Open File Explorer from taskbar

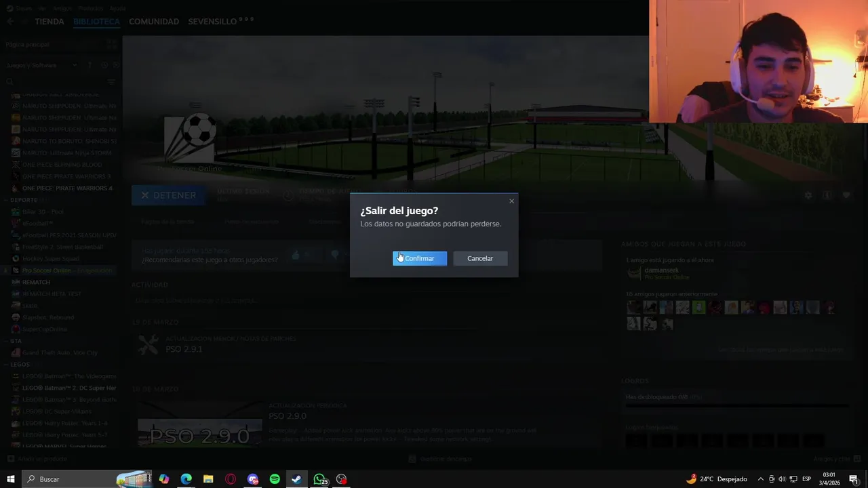(x=208, y=479)
